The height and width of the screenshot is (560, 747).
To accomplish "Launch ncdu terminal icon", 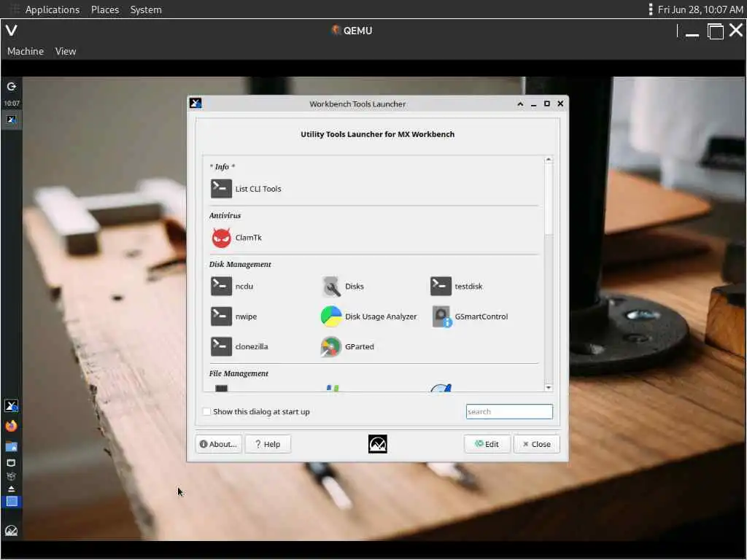I will (x=221, y=286).
